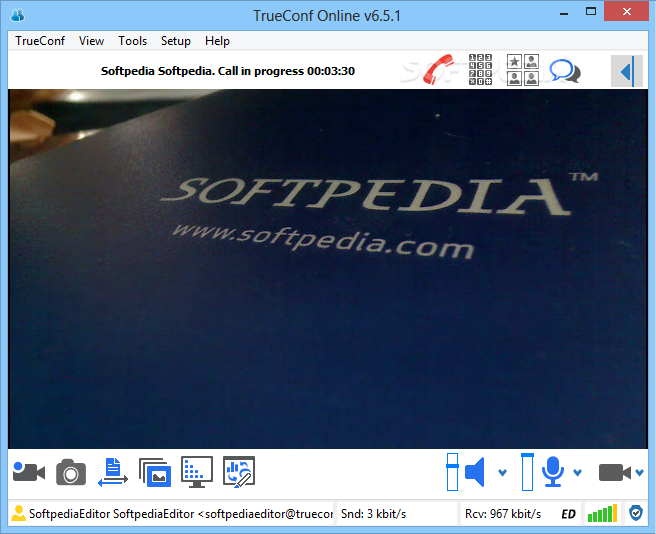Viewport: 656px width, 534px height.
Task: Expand speaker device dropdown arrow
Action: click(x=502, y=472)
